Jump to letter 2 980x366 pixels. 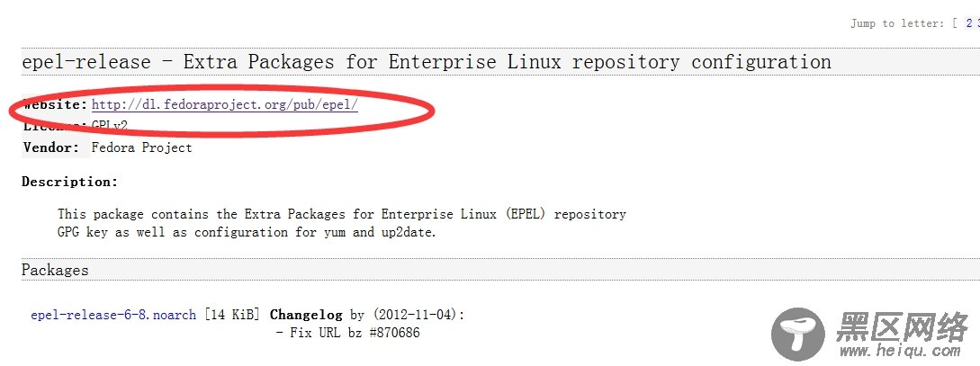coord(968,23)
